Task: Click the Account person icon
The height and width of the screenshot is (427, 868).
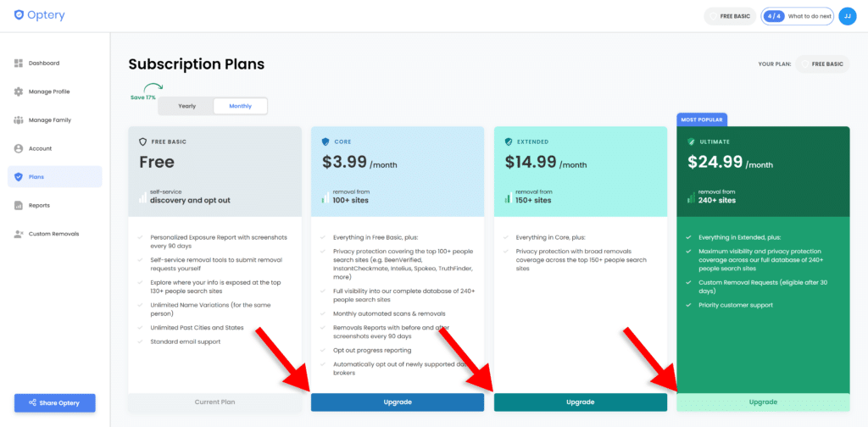Action: pos(19,148)
